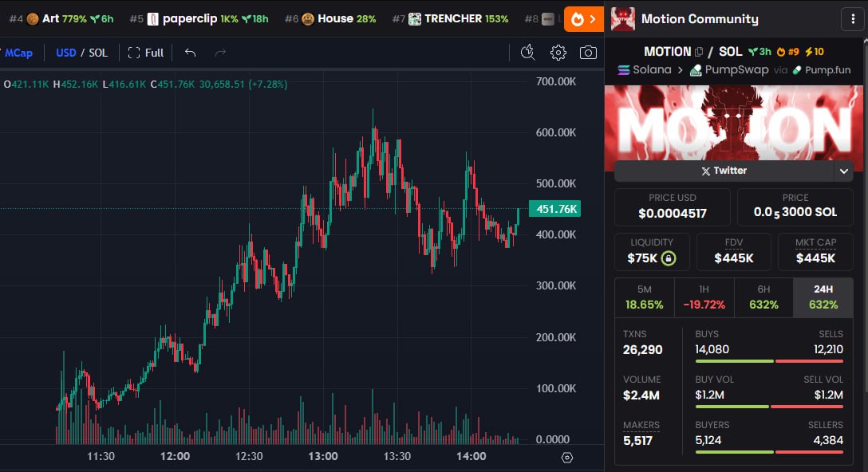
Task: Toggle Full screen chart mode
Action: pos(145,53)
